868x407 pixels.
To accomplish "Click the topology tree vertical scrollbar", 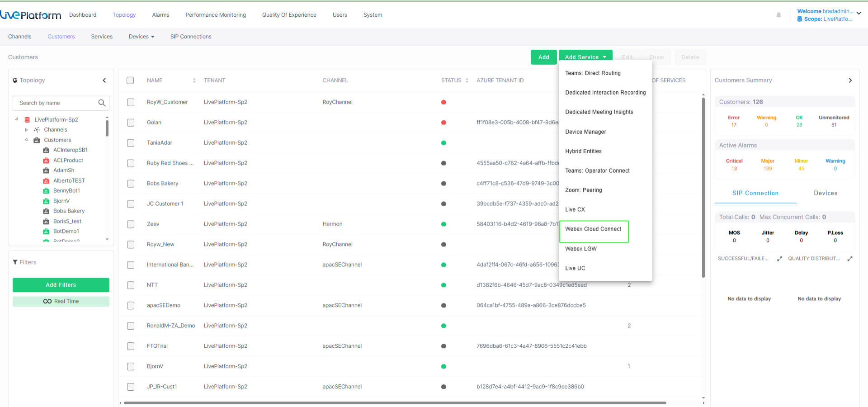I will (x=107, y=128).
